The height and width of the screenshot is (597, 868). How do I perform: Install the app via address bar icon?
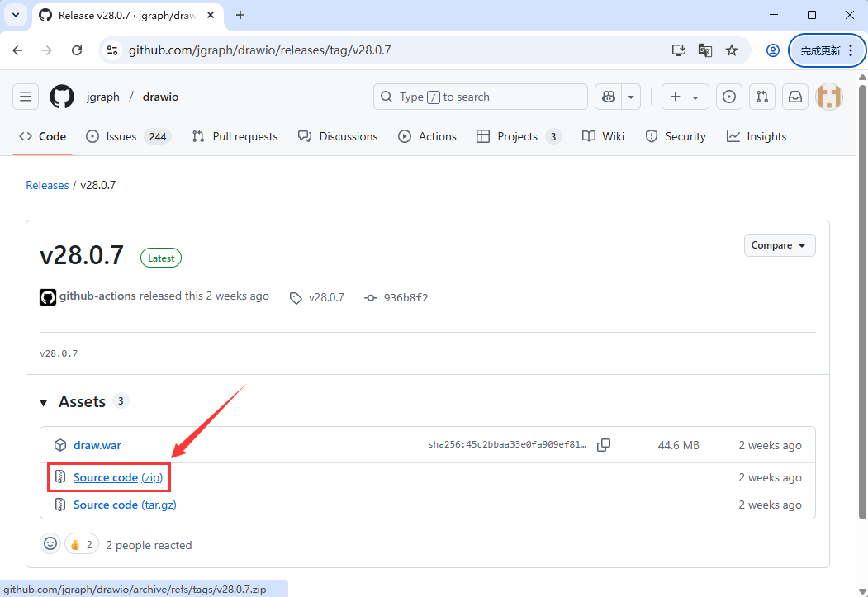(x=678, y=50)
